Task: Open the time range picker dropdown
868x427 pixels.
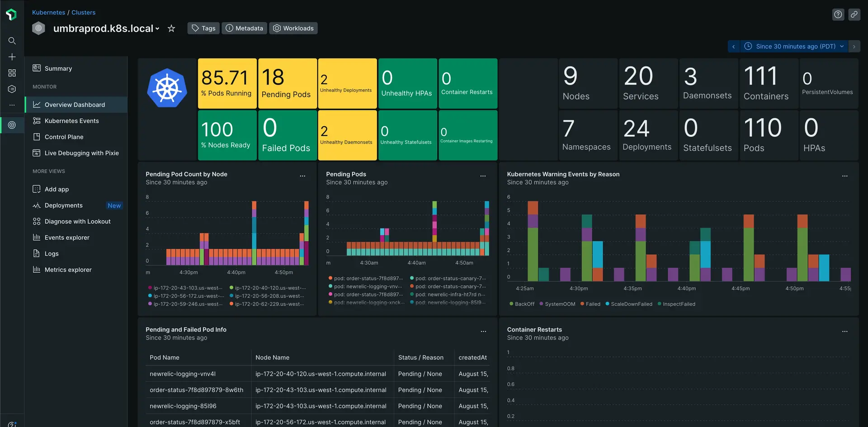Action: [794, 47]
